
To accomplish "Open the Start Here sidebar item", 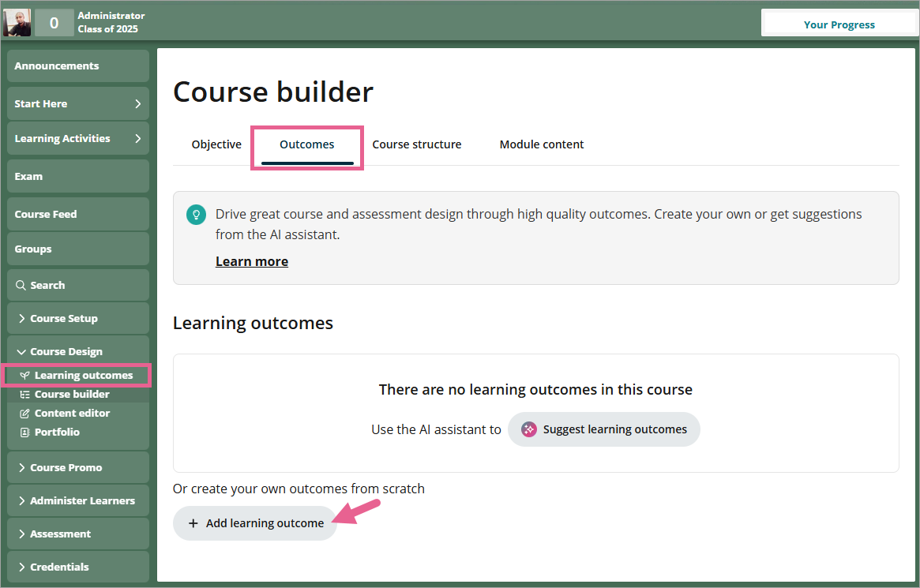I will [x=78, y=103].
